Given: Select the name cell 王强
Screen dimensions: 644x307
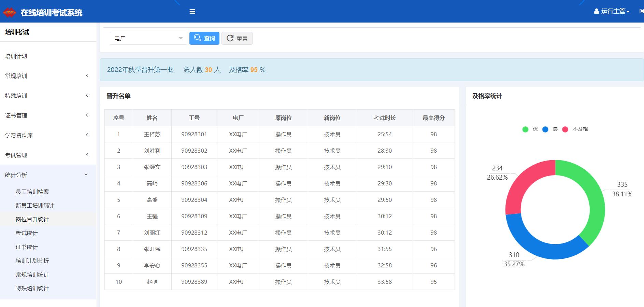Looking at the screenshot, I should [x=152, y=216].
